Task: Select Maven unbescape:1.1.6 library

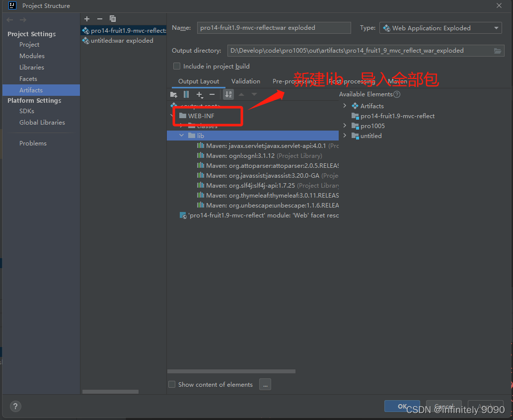Action: coord(267,206)
